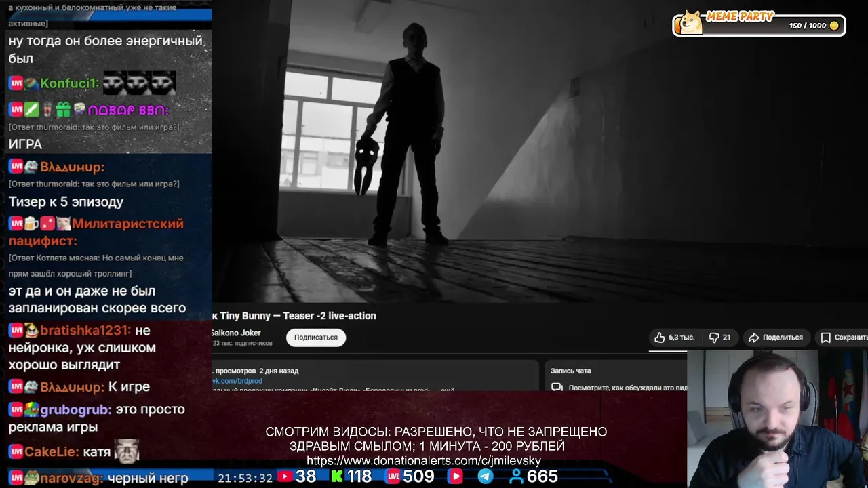Click the like count 6,3 тыс.
Image resolution: width=868 pixels, height=488 pixels.
[x=682, y=338]
